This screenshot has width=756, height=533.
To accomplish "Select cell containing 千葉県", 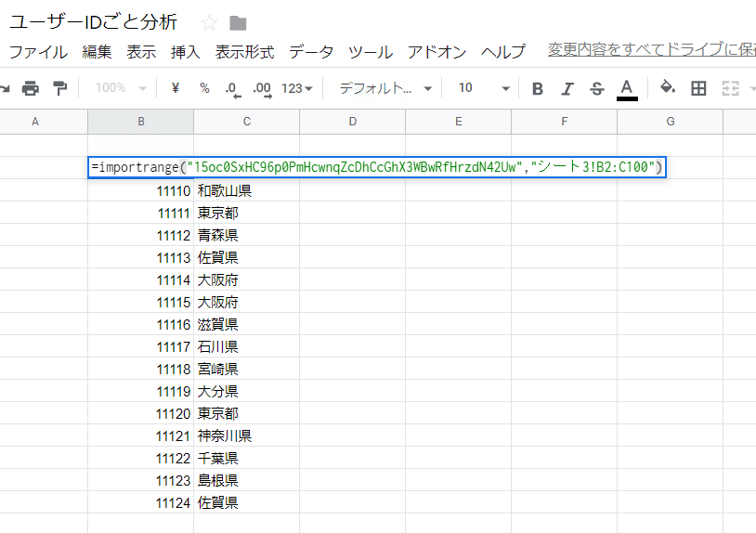I will 246,458.
